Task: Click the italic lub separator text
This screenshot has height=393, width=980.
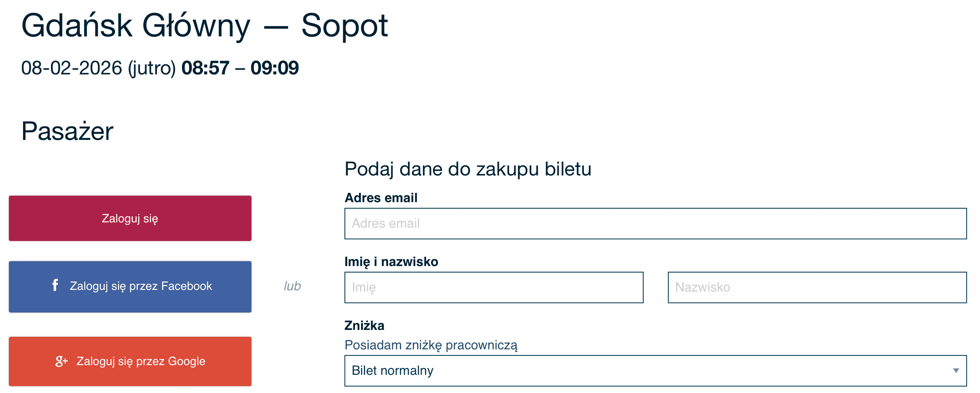Action: click(292, 286)
